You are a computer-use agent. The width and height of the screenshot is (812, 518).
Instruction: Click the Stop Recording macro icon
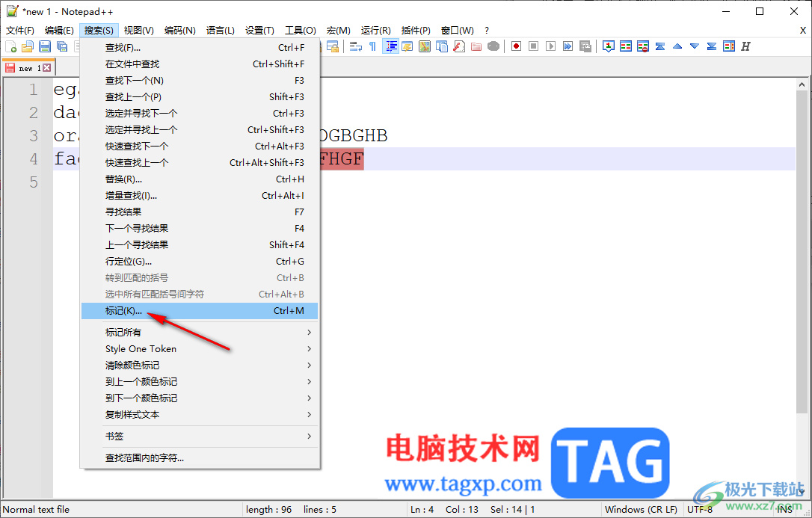533,46
